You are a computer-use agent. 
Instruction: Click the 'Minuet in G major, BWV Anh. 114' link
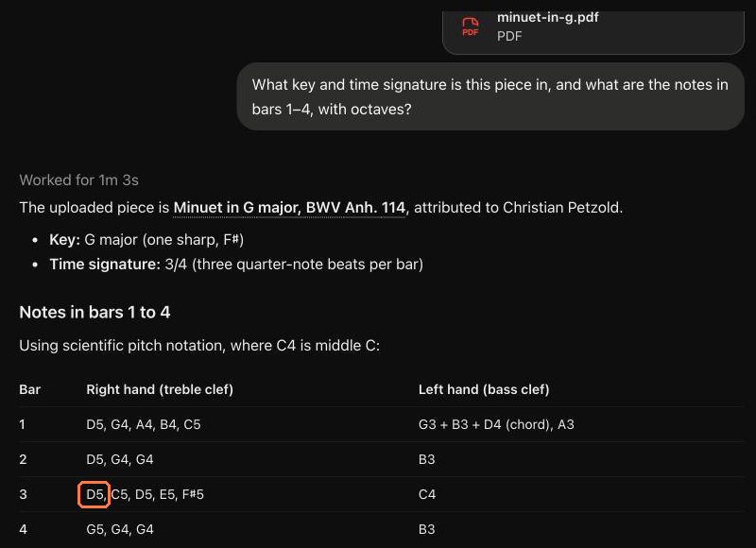tap(289, 208)
